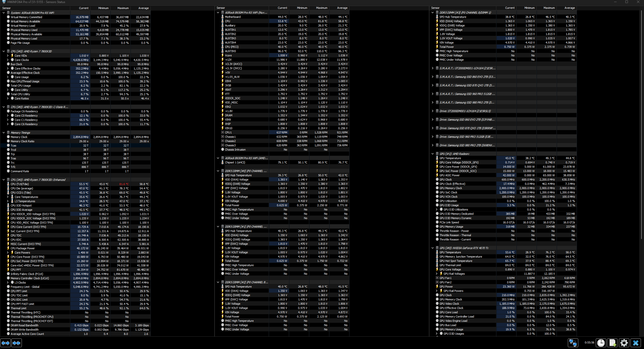Expand the GPU Rail Voltages item

click(x=437, y=274)
